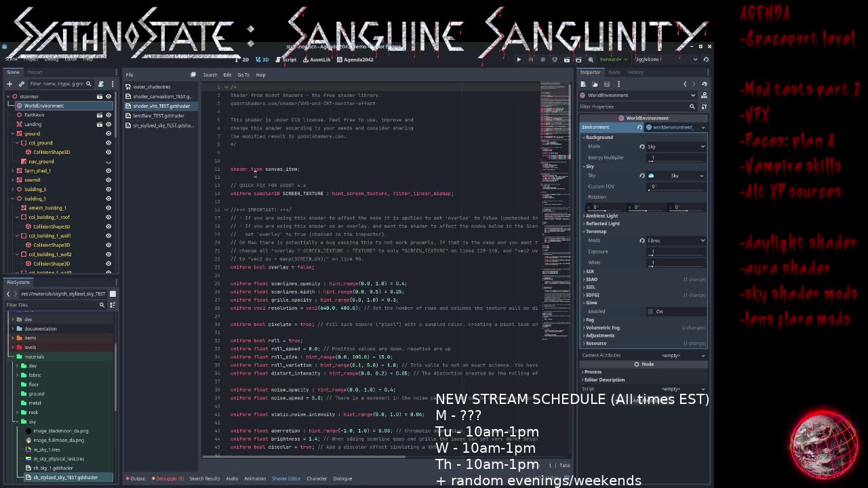Click the instantiate child scene link icon
Viewport: 868px width, 488px height.
click(21, 84)
